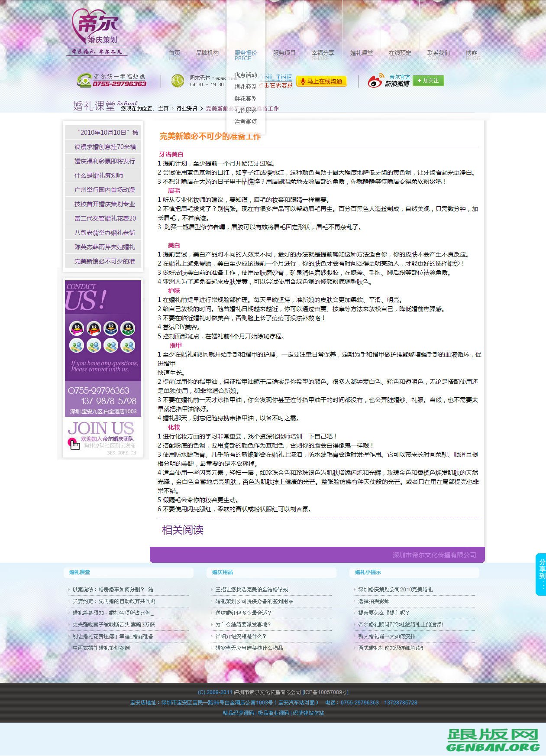Viewport: 546px width, 756px height.
Task: Open footer link 深圳婚庆策划公司2010完美婚礼
Action: coord(395,590)
